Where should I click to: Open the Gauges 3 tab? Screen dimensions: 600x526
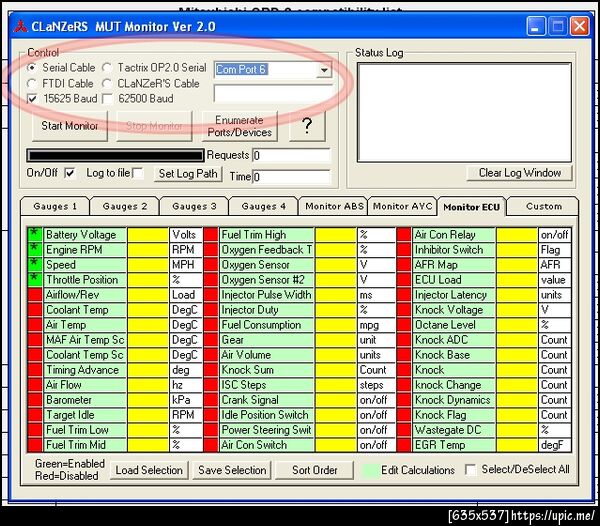click(x=194, y=207)
